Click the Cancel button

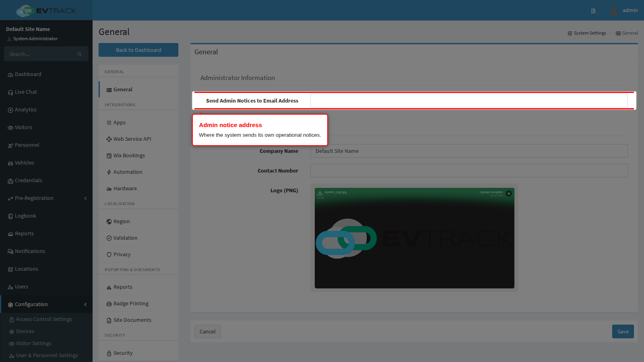coord(208,331)
